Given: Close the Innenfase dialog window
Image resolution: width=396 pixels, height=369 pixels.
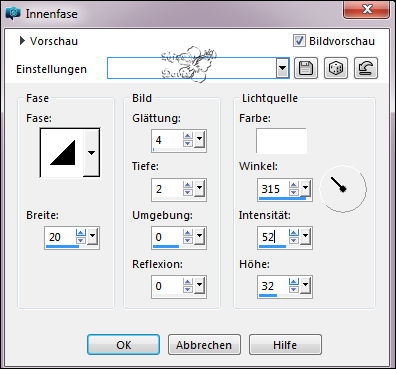Looking at the screenshot, I should pyautogui.click(x=367, y=9).
